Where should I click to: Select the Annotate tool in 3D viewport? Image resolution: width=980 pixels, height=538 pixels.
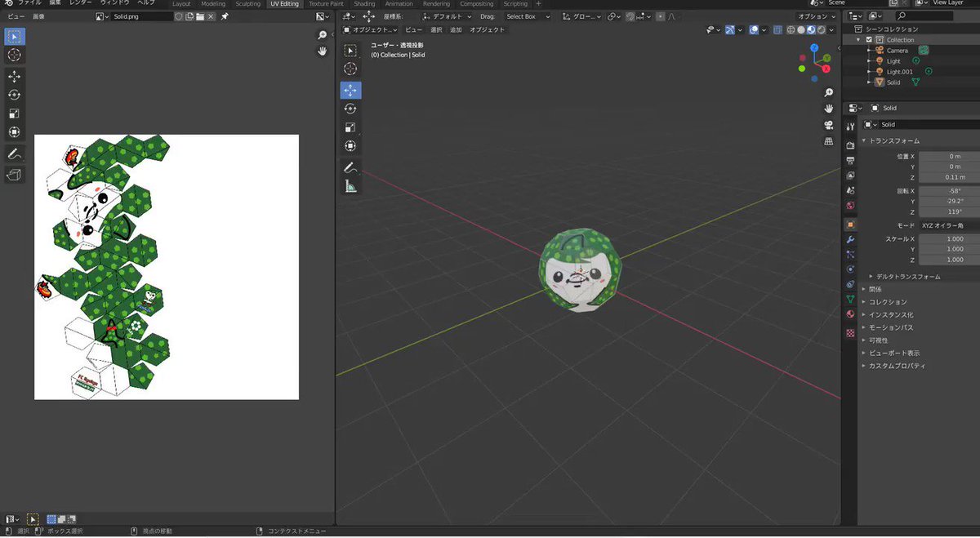click(x=350, y=167)
